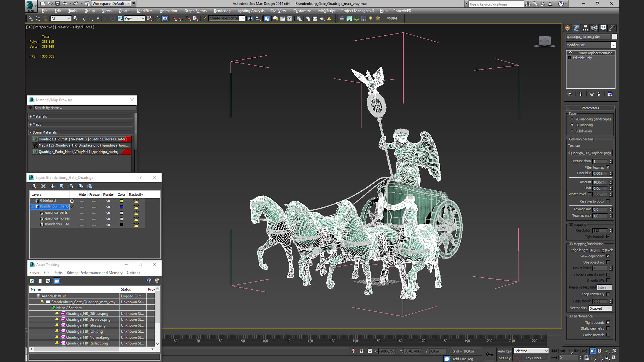Click the Mirror tool icon
The width and height of the screenshot is (644, 362).
tap(250, 19)
